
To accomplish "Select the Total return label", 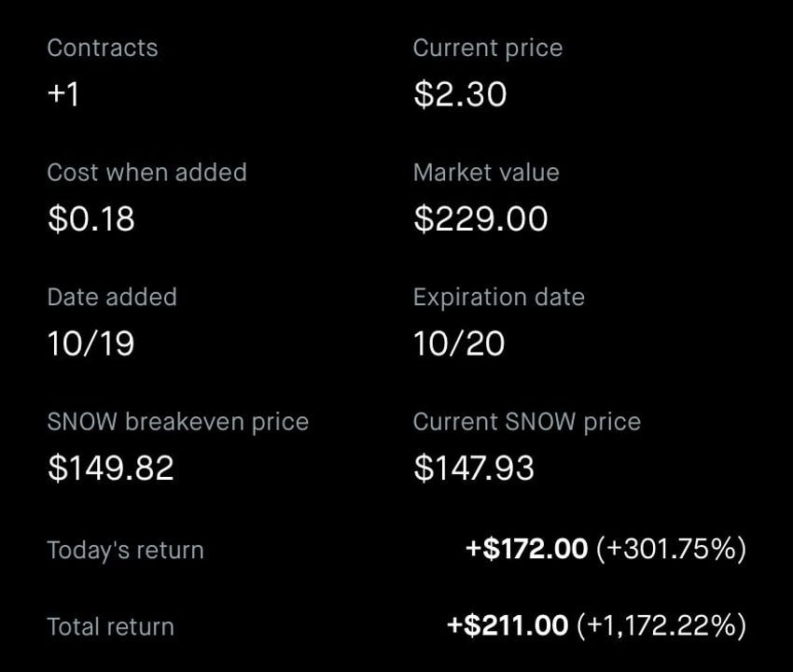I will (110, 627).
